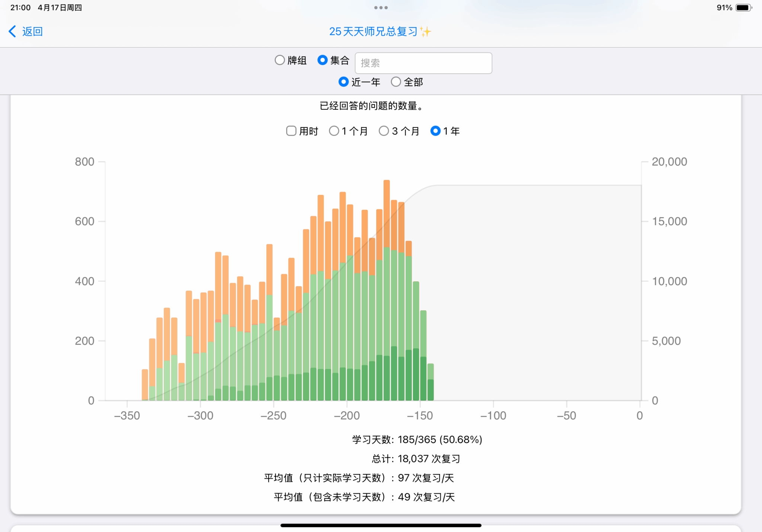This screenshot has height=532, width=762.
Task: Select the 集合 radio button
Action: click(x=322, y=60)
